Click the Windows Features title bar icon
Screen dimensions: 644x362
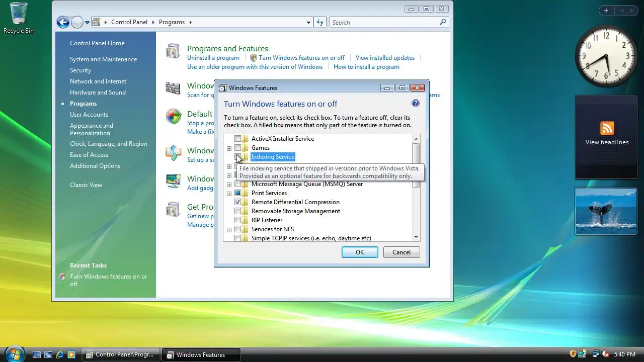[222, 87]
